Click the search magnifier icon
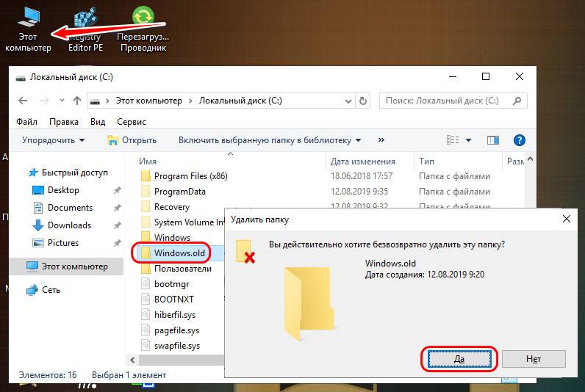Screen dimensions: 585x392 (x=517, y=101)
